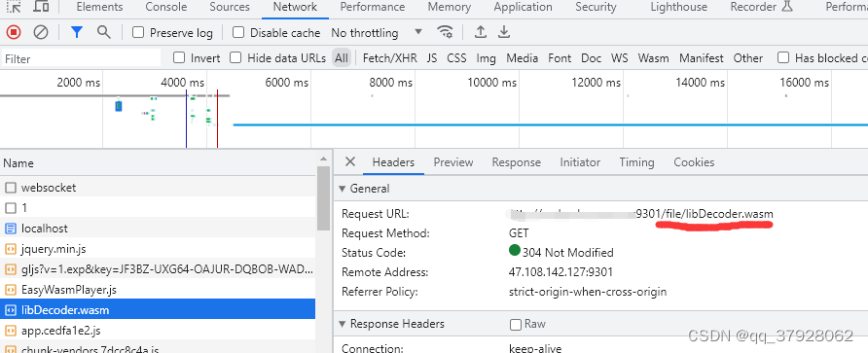Open the Timing tab

636,162
